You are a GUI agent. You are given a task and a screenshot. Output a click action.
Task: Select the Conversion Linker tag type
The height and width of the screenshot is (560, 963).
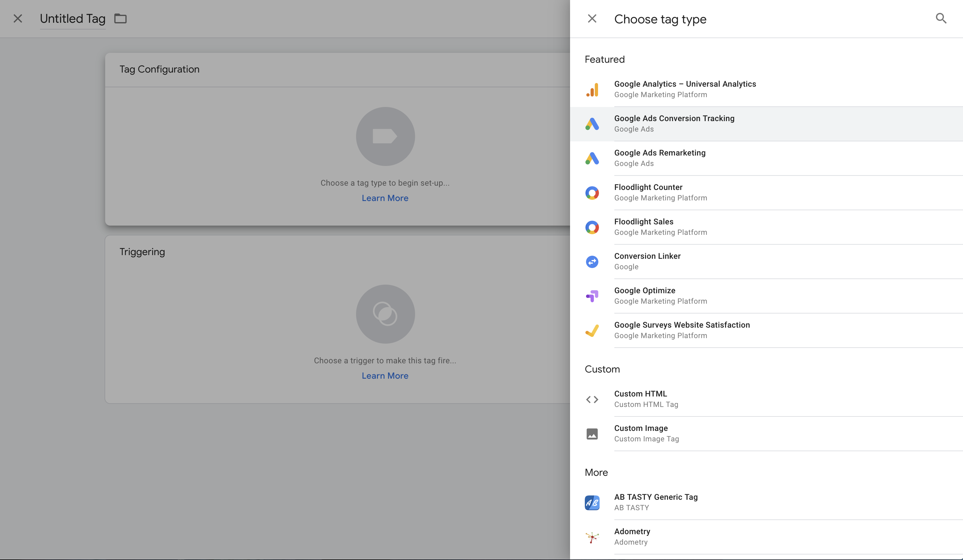coord(766,262)
